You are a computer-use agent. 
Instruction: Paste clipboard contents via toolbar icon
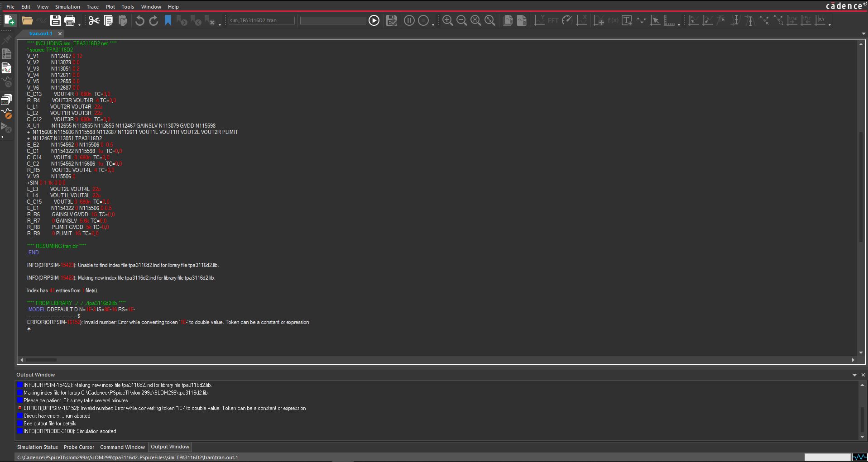pos(123,20)
